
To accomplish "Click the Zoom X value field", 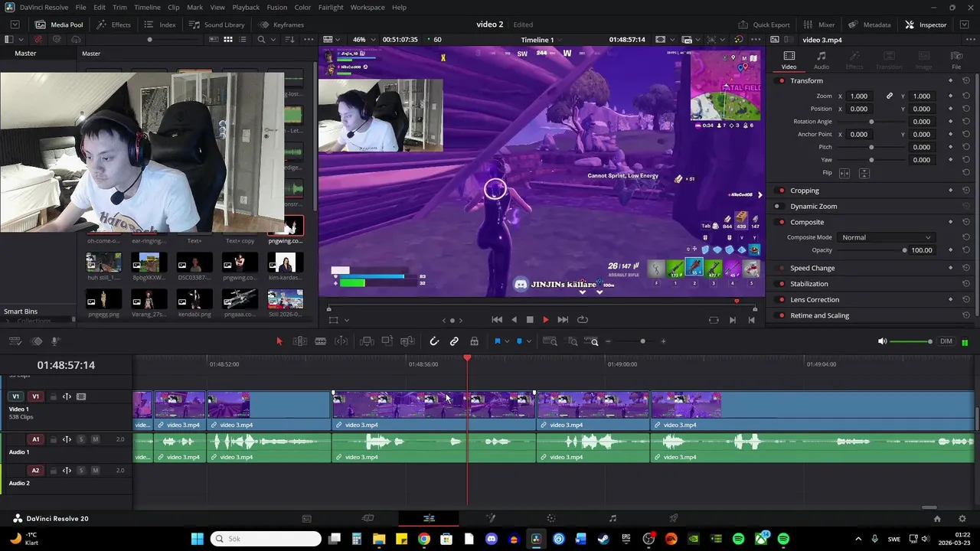I will click(859, 96).
